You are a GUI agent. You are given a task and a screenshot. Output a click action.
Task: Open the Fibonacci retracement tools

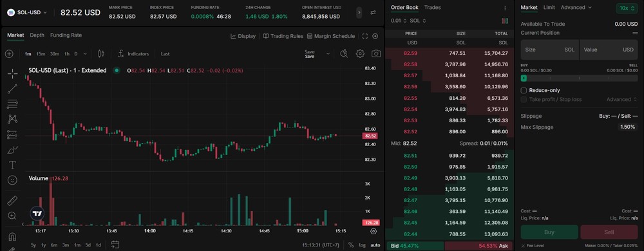12,104
